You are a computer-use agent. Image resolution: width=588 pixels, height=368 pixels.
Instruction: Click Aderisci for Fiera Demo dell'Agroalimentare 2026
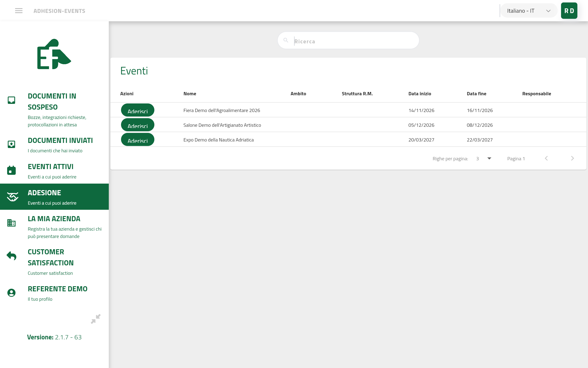click(138, 110)
